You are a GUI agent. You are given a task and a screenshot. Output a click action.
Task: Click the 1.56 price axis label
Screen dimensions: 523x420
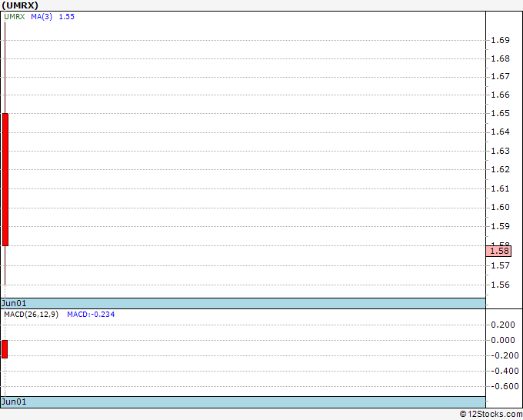[501, 285]
